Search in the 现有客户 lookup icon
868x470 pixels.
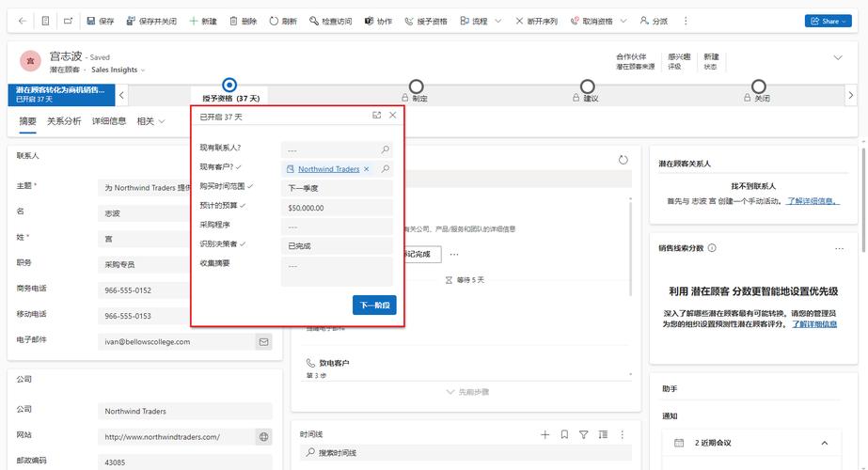(x=386, y=168)
